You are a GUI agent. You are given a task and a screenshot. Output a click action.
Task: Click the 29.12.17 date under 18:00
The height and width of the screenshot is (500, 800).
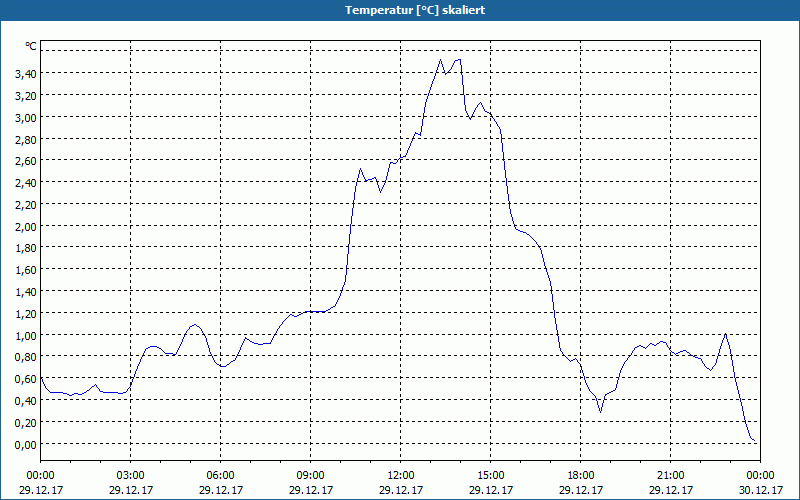(581, 490)
